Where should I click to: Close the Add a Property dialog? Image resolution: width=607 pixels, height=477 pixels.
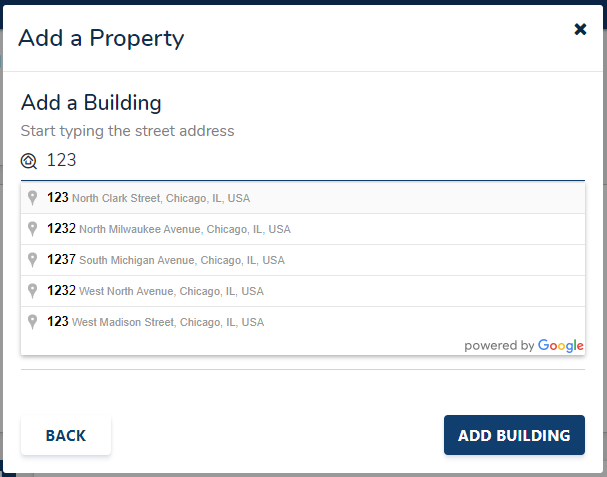(580, 29)
